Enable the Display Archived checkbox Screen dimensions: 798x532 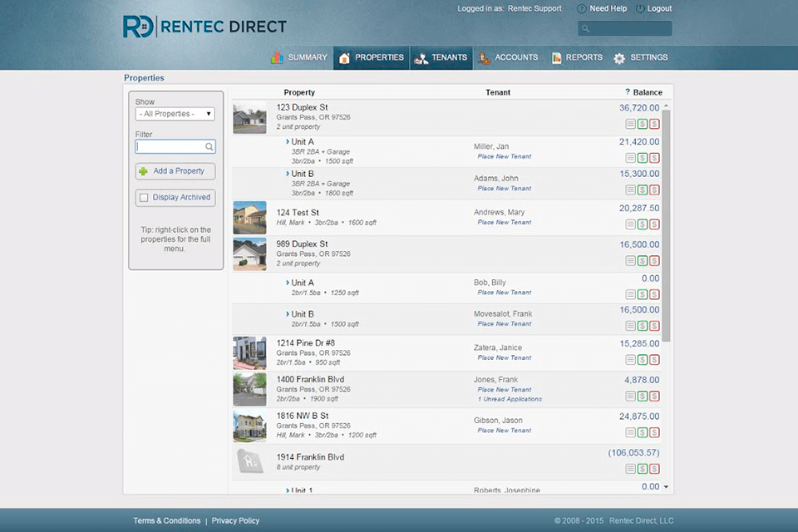point(145,198)
